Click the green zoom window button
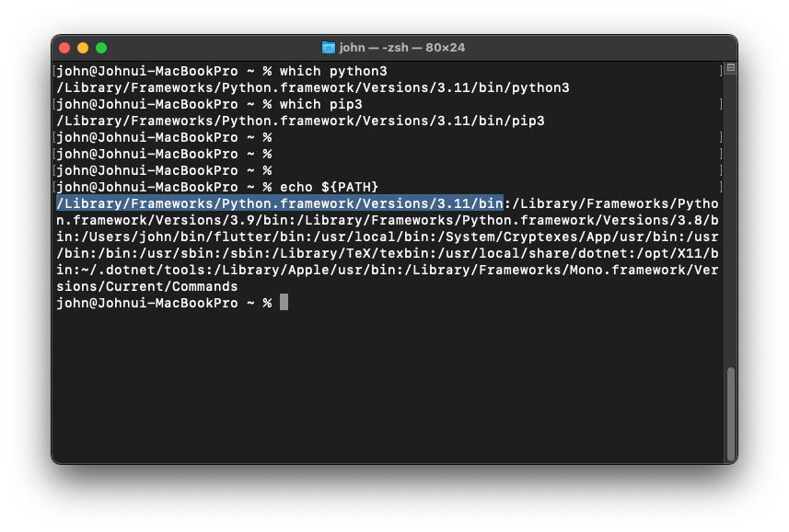The image size is (789, 532). [x=101, y=48]
